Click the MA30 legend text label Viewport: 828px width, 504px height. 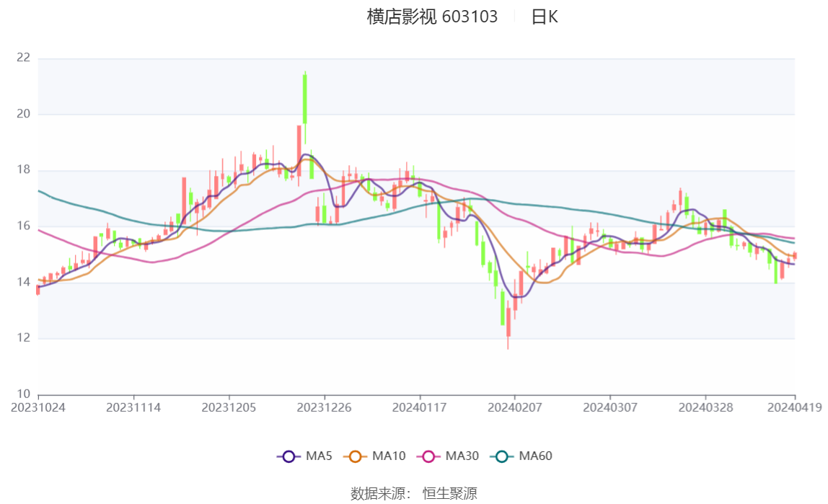pos(462,456)
